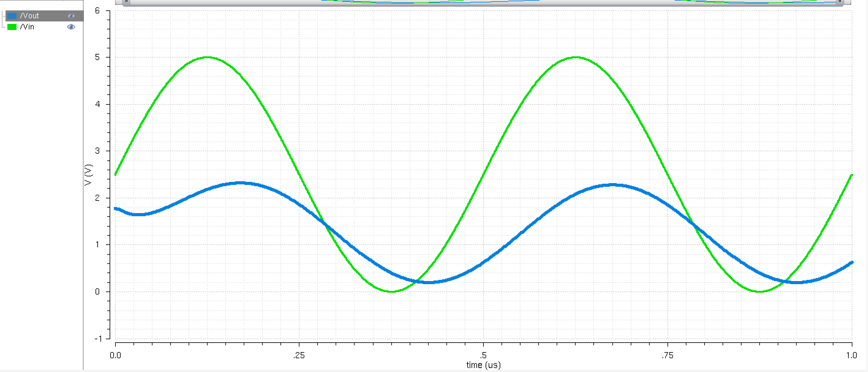Toggle visibility of the /Vout trace

71,16
